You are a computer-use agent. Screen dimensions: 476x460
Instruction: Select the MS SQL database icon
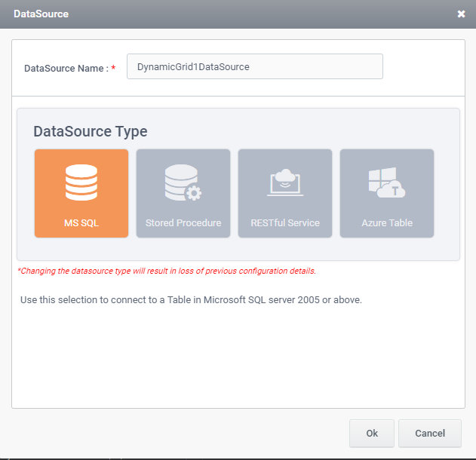81,182
